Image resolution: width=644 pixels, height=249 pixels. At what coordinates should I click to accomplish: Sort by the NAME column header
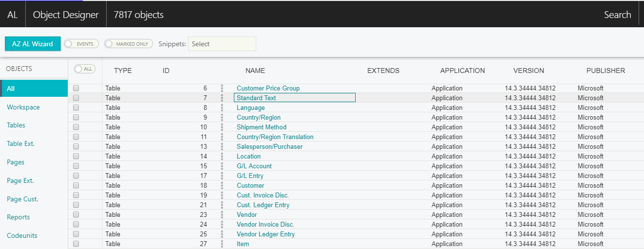[255, 71]
